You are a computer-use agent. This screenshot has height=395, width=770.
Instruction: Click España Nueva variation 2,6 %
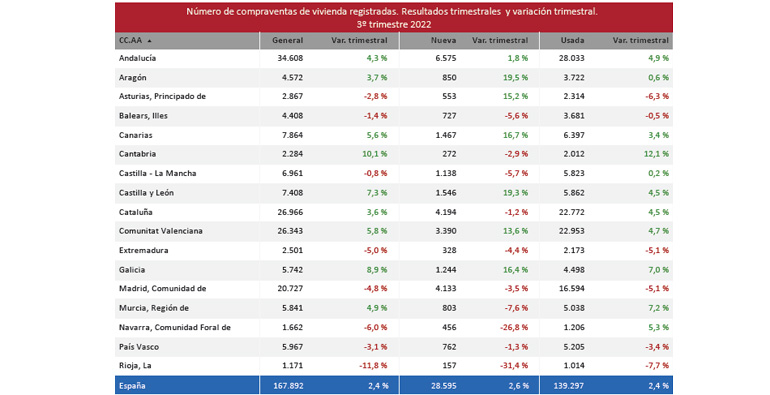point(518,386)
